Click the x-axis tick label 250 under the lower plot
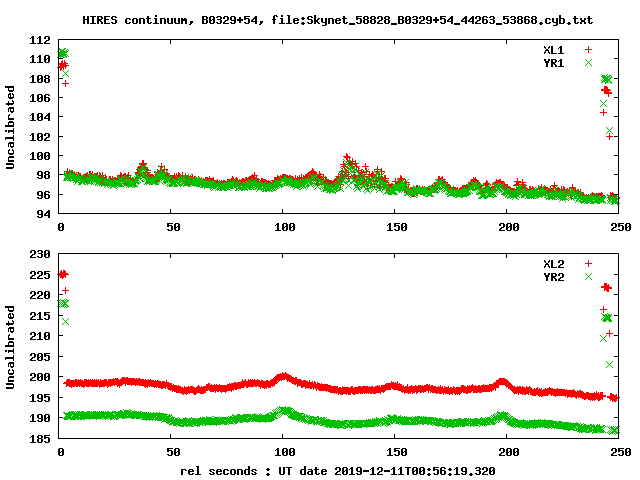Viewport: 640px width, 480px height. tap(621, 452)
